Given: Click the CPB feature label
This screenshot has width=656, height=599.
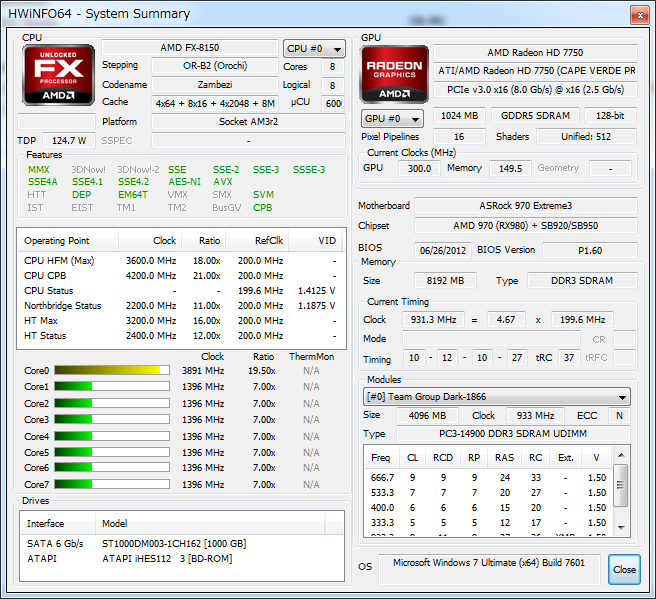Looking at the screenshot, I should (x=262, y=207).
